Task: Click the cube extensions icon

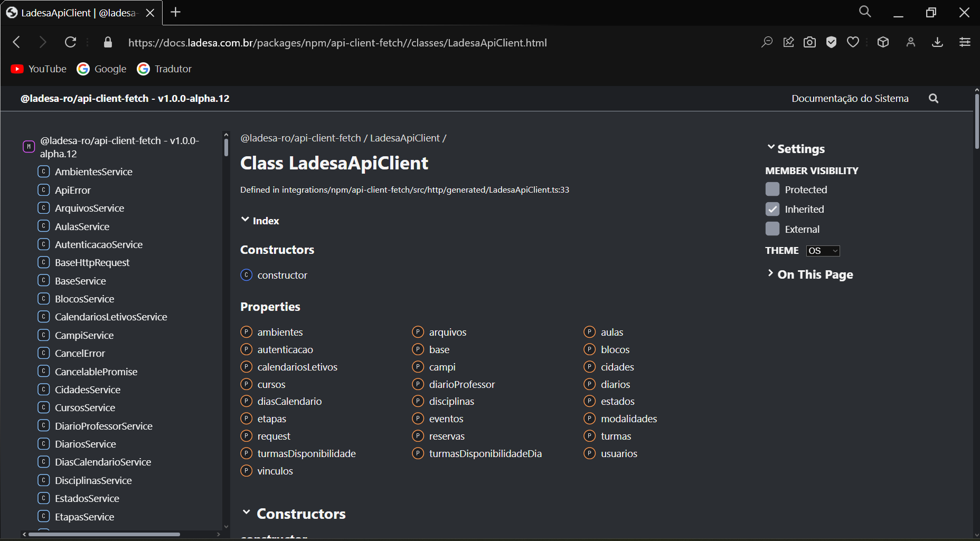Action: (883, 42)
